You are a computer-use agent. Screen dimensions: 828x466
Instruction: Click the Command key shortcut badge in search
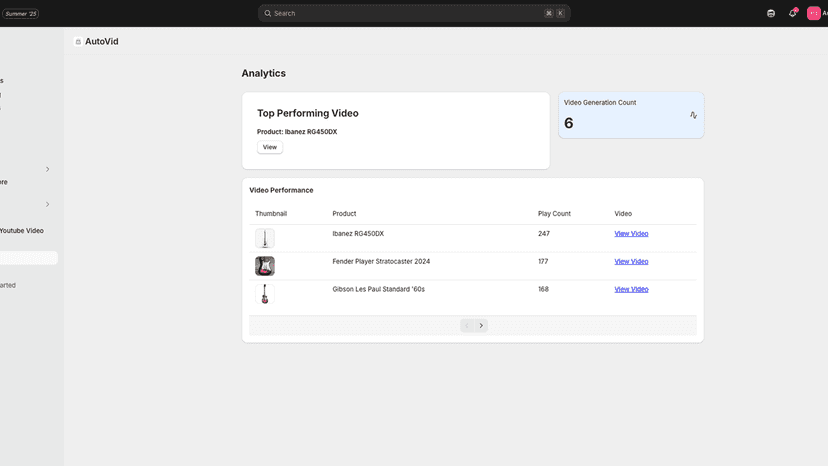coord(549,13)
